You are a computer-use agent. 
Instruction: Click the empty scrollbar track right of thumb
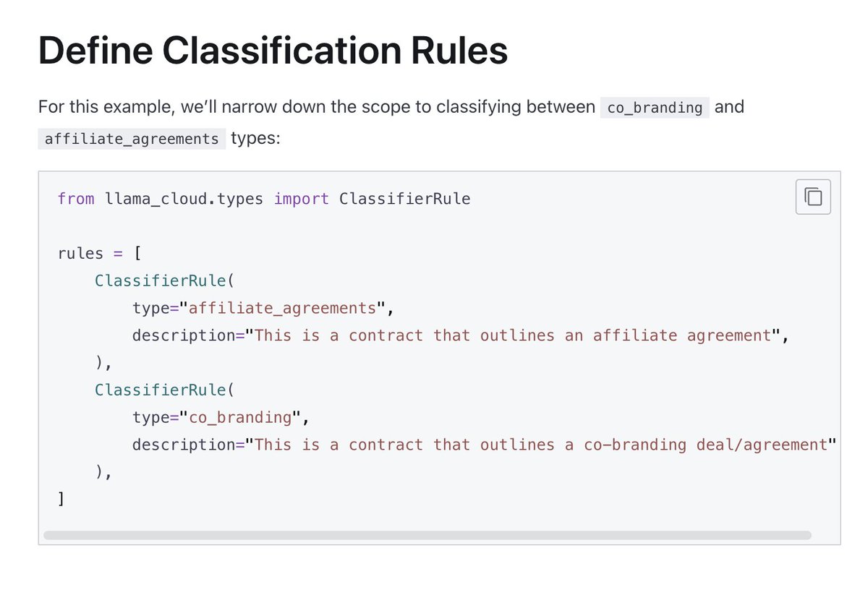[x=825, y=536]
